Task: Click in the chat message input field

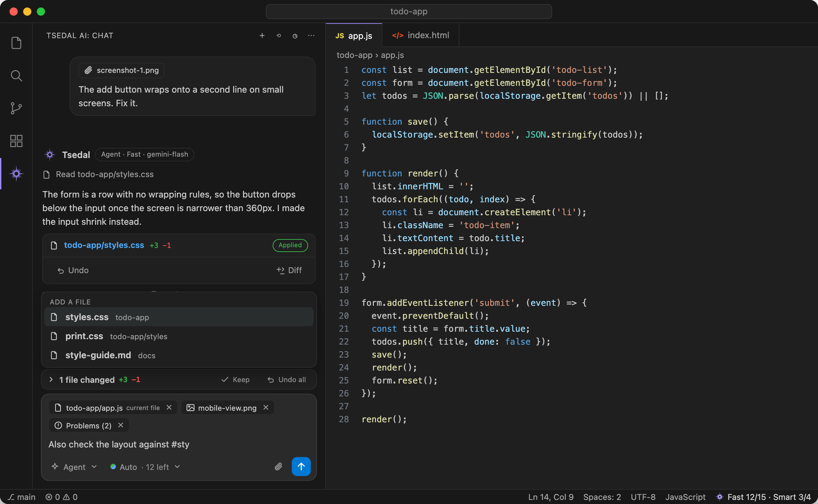Action: pyautogui.click(x=179, y=444)
